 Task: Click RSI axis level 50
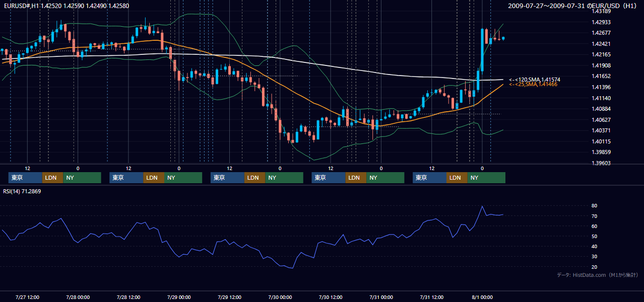point(595,236)
